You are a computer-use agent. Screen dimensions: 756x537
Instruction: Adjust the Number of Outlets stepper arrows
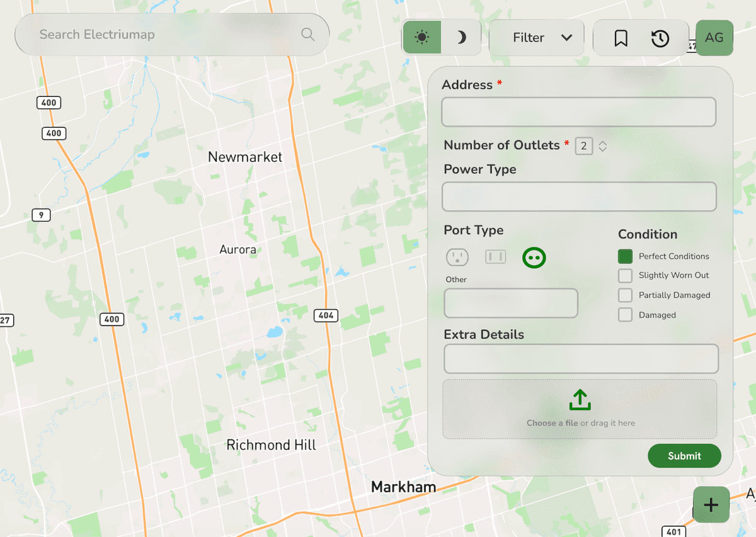coord(603,147)
